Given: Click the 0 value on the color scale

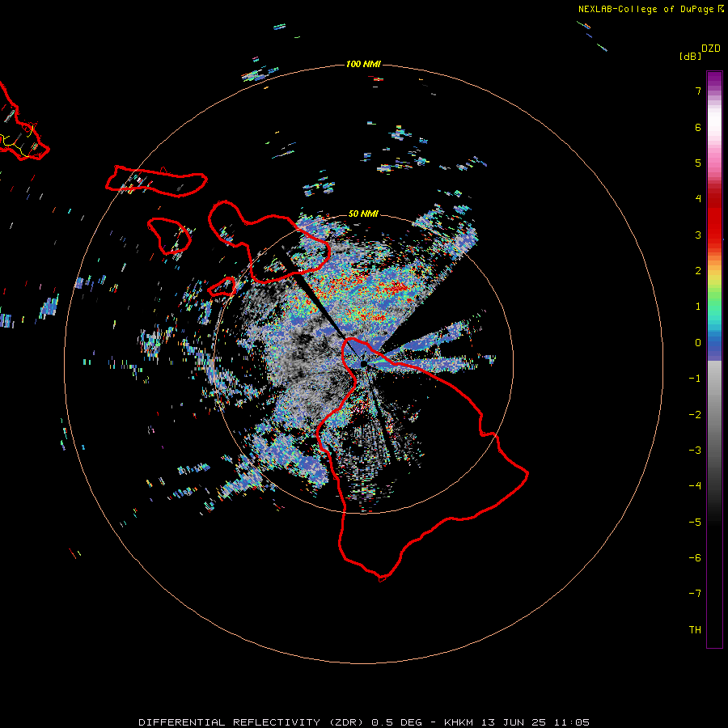Looking at the screenshot, I should click(698, 343).
